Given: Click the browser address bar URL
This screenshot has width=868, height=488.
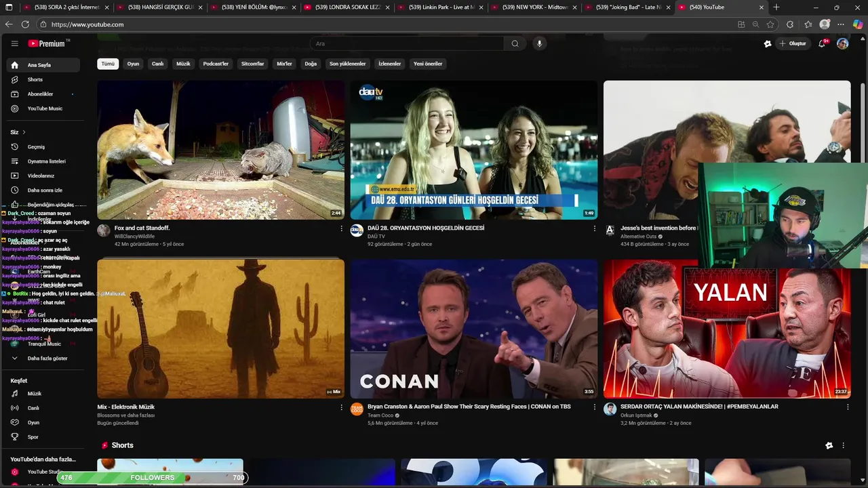Looking at the screenshot, I should pyautogui.click(x=87, y=24).
